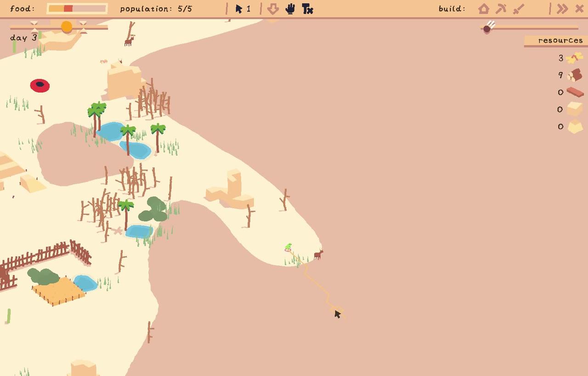This screenshot has height=376, width=588.
Task: Click the red ring marker on map
Action: (x=40, y=85)
